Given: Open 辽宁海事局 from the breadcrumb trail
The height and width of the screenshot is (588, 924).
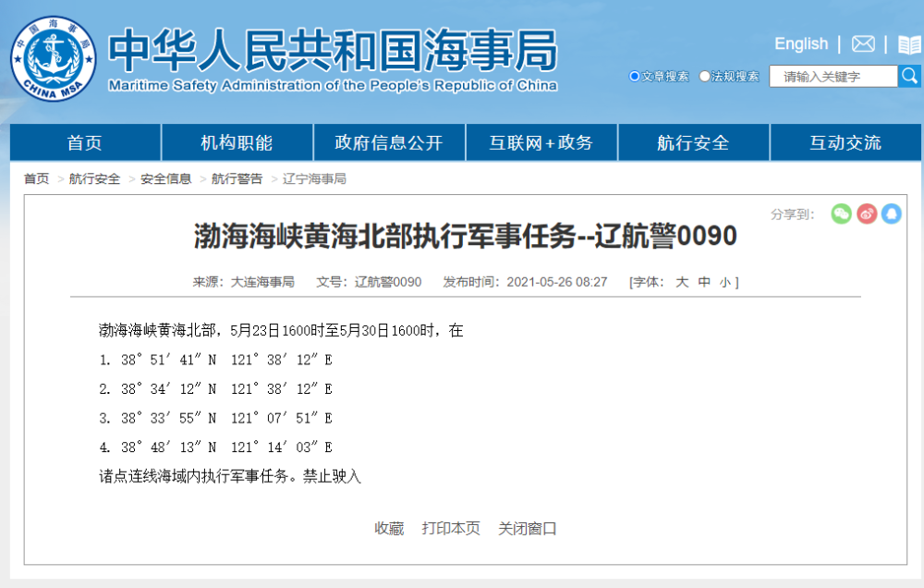Looking at the screenshot, I should (x=313, y=178).
